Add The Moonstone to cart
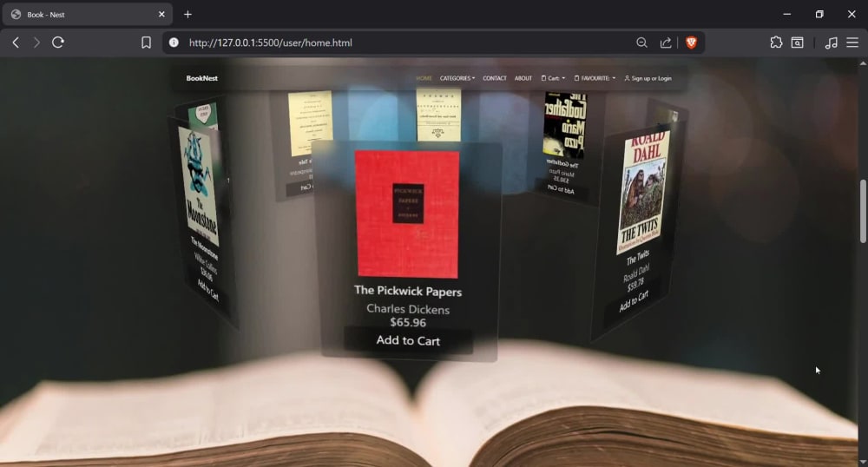This screenshot has height=467, width=868. click(208, 290)
